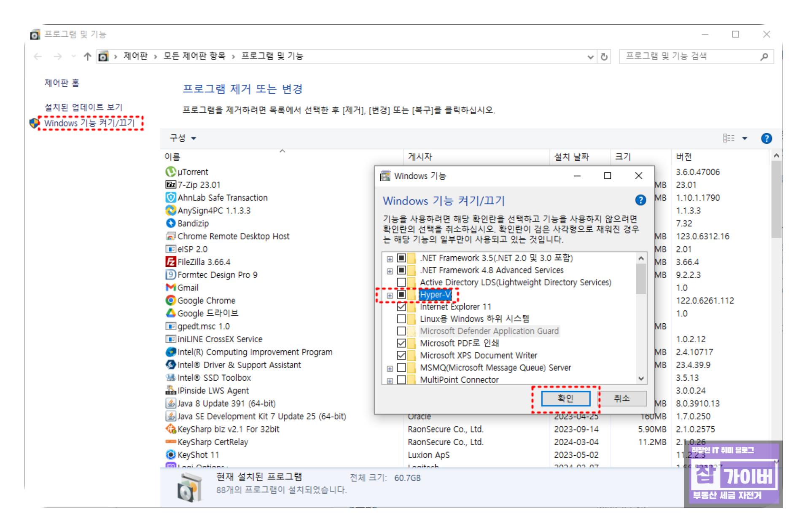This screenshot has width=807, height=532.
Task: Uncheck Microsoft PDF로 인쇄
Action: 401,343
